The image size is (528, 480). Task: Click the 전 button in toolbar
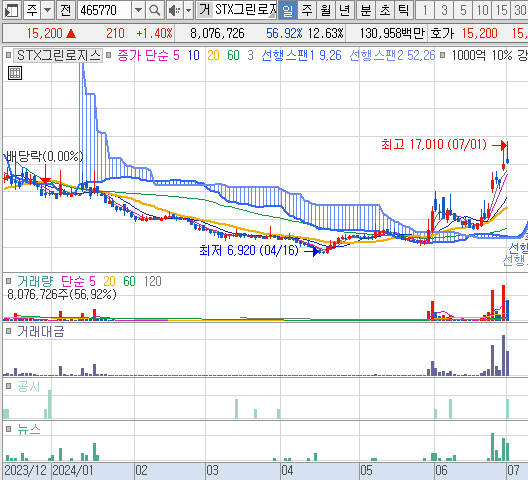65,10
